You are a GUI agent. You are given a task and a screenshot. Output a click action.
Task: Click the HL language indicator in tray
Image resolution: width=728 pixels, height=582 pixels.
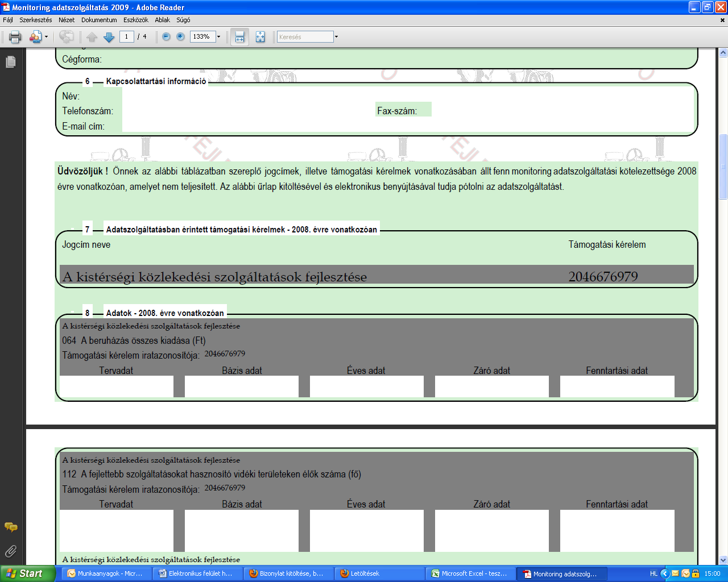click(654, 573)
